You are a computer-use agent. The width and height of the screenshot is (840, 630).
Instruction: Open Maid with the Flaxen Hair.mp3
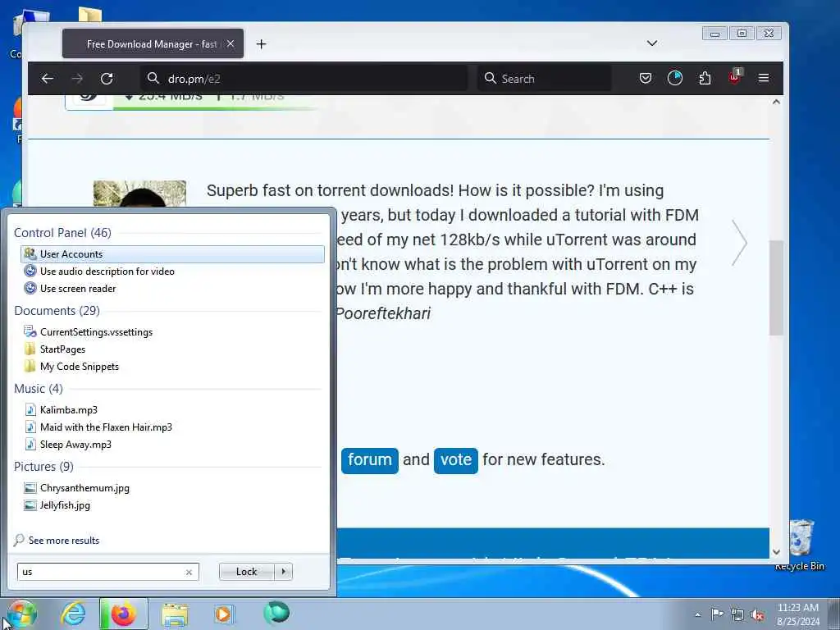click(x=172, y=427)
